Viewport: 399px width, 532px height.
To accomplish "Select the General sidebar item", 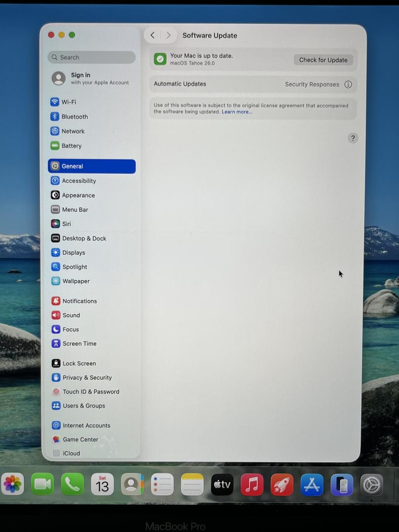I will [92, 166].
